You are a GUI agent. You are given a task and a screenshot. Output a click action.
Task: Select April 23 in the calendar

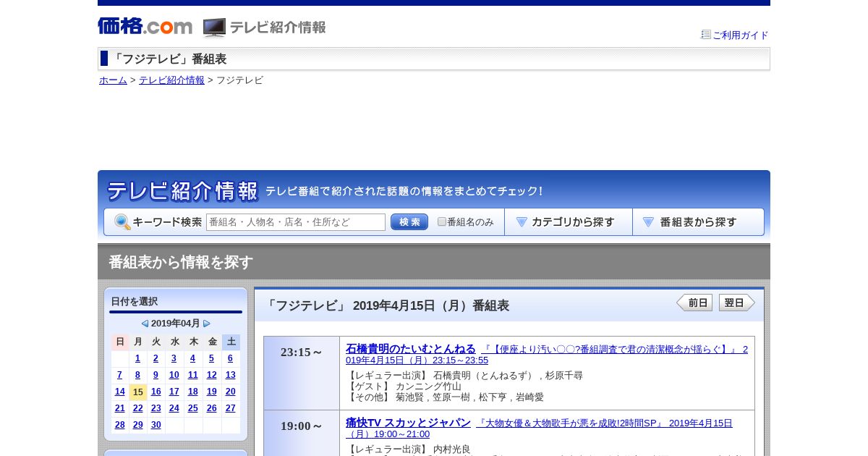coord(156,408)
